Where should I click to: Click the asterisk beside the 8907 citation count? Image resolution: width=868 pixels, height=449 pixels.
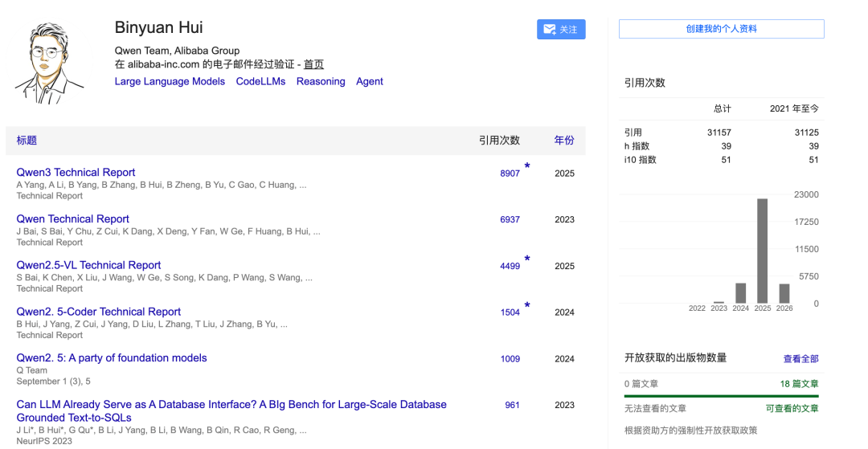coord(527,166)
